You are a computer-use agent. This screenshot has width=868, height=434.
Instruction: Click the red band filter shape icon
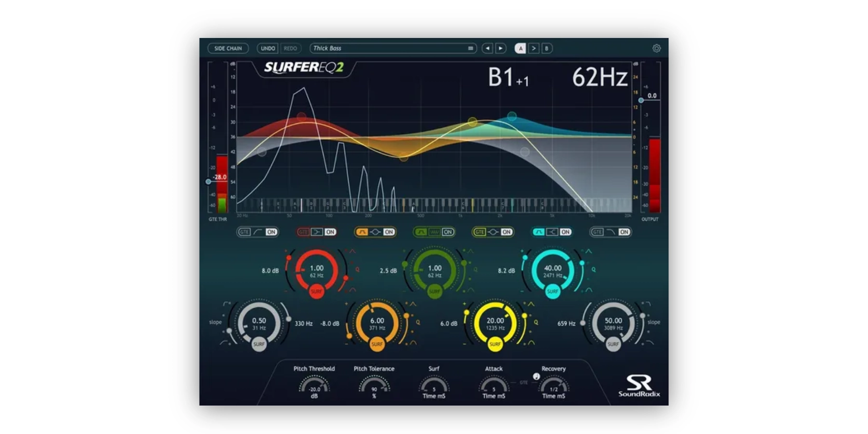click(316, 232)
